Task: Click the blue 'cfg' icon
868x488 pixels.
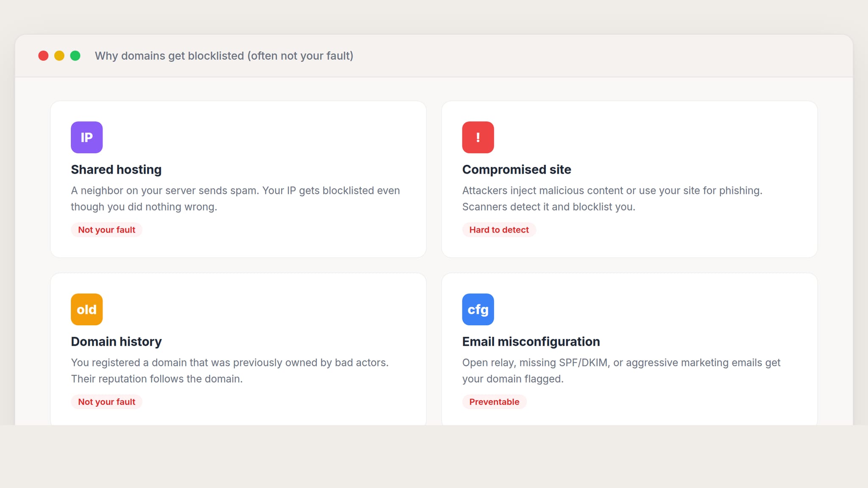Action: [x=478, y=309]
